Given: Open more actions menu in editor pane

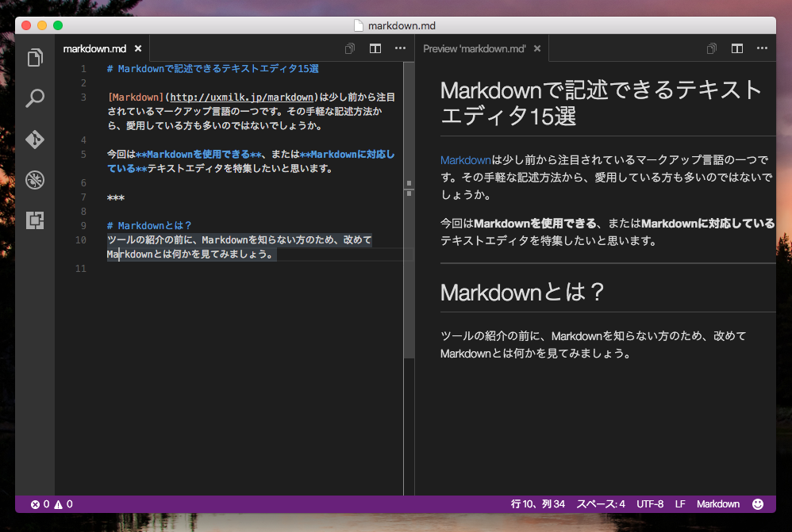Looking at the screenshot, I should pyautogui.click(x=400, y=48).
